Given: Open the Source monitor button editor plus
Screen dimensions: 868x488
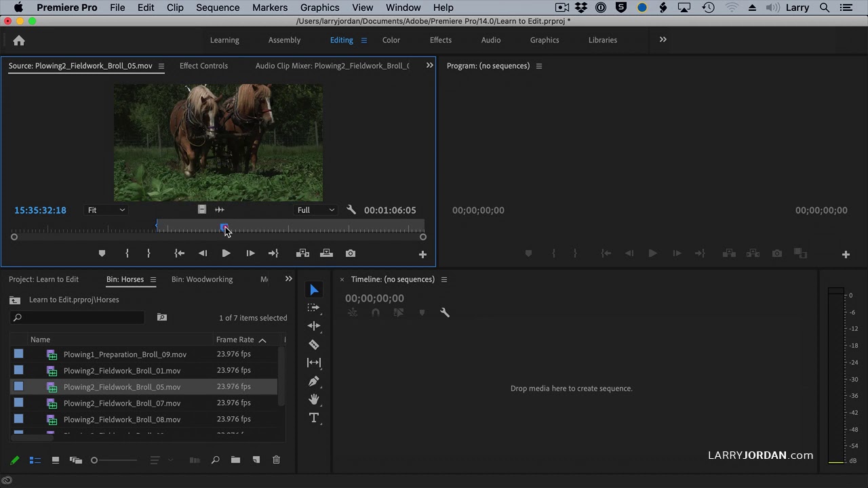Looking at the screenshot, I should [422, 254].
